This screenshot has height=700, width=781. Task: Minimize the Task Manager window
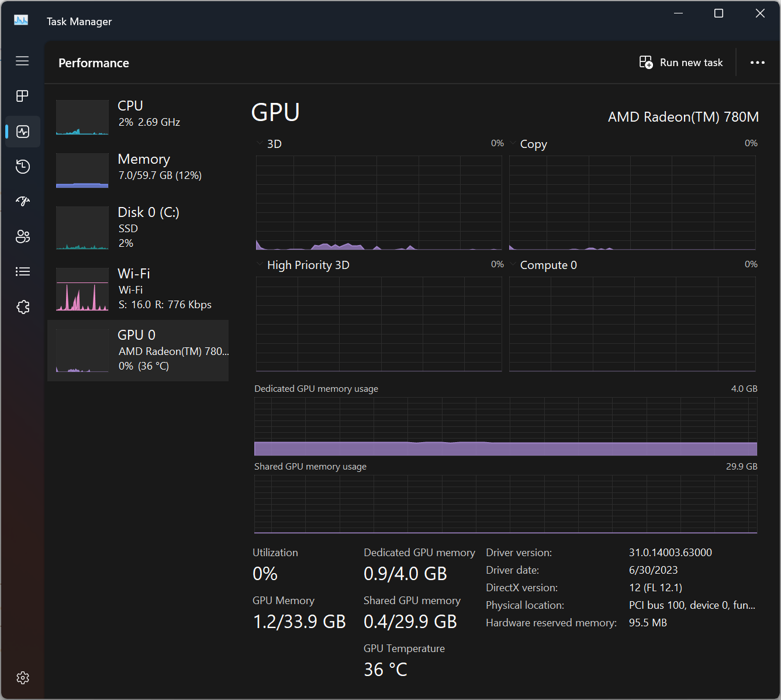pos(679,13)
